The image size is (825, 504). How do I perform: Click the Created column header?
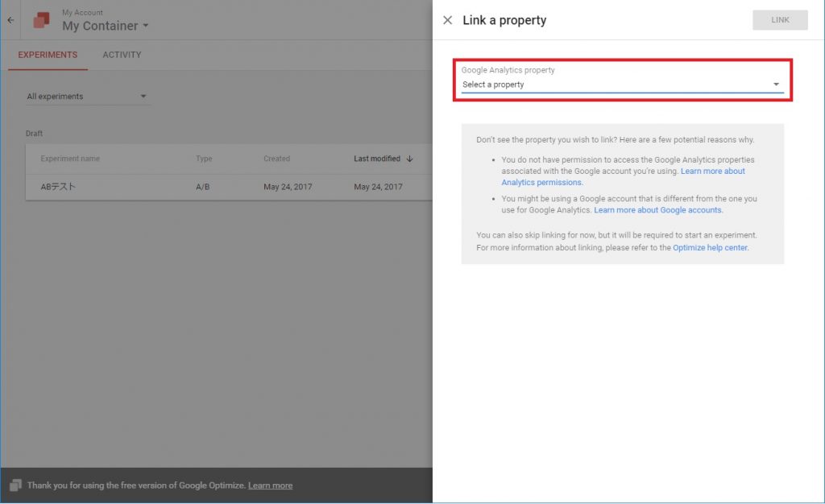tap(277, 159)
